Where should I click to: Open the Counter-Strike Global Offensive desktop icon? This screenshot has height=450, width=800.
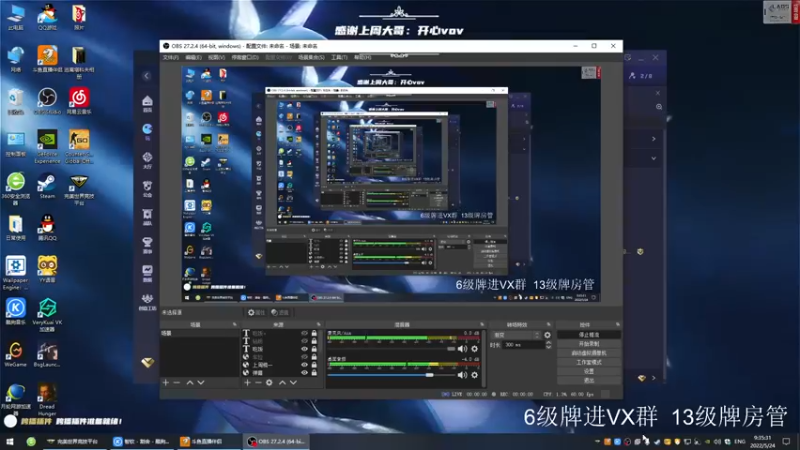(79, 146)
